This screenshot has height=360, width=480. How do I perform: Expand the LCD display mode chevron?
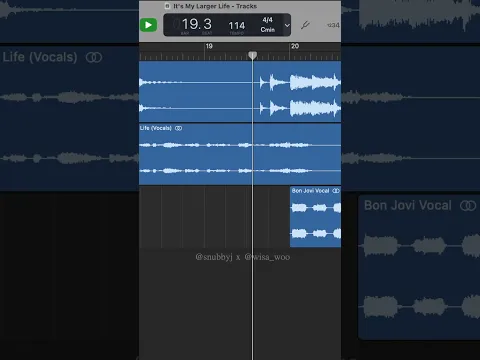point(287,25)
